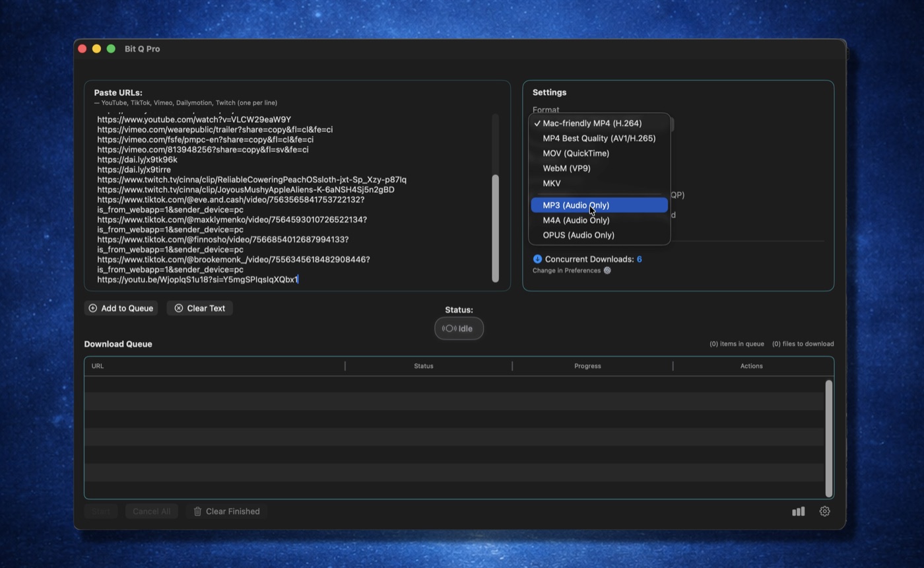Viewport: 924px width, 568px height.
Task: Click the URL text area scrollbar
Action: 496,228
